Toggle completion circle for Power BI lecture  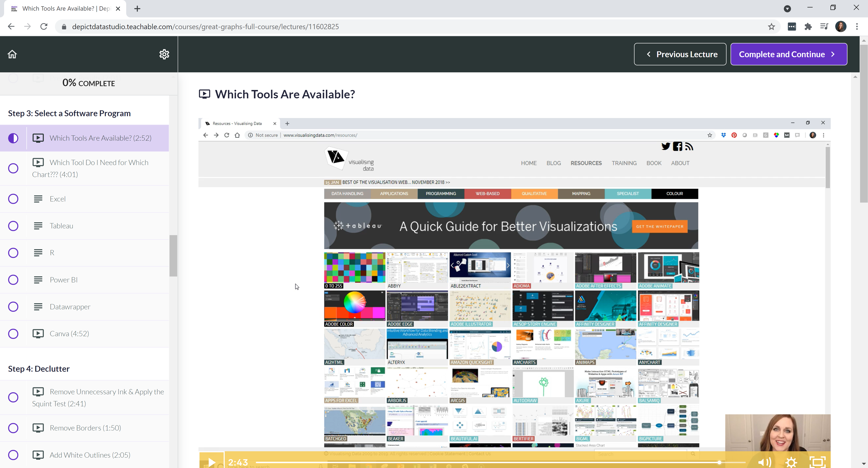click(13, 280)
